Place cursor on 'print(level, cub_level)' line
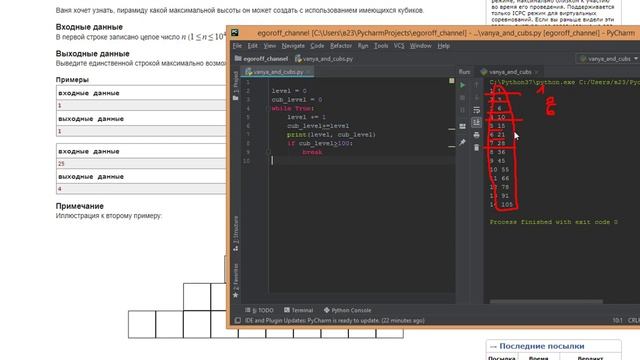The height and width of the screenshot is (360, 640). point(331,135)
